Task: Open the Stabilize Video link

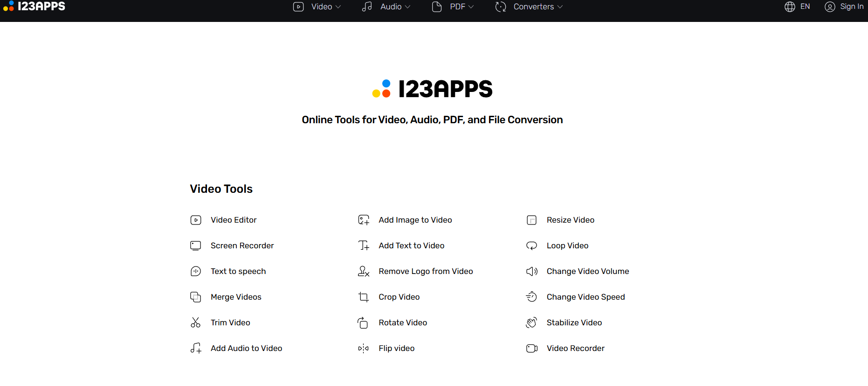Action: 574,323
